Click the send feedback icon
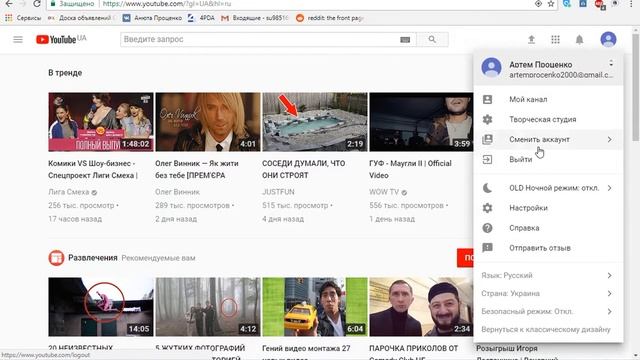This screenshot has width=640, height=360. pyautogui.click(x=487, y=248)
